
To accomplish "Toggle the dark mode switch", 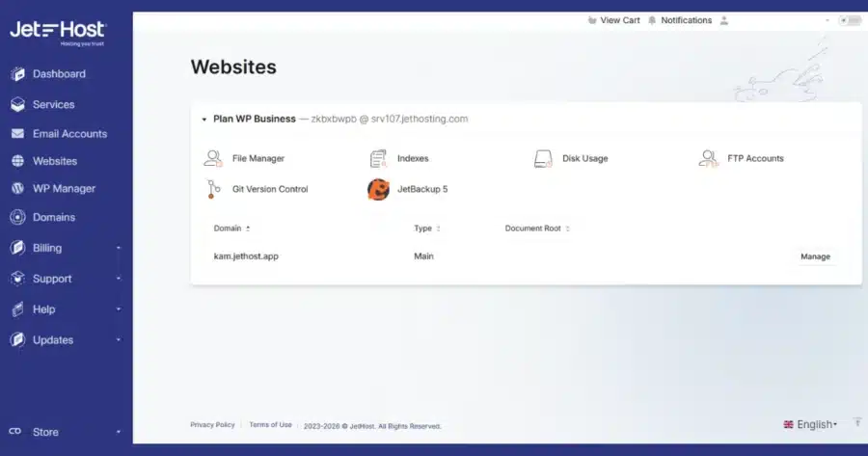I will pyautogui.click(x=850, y=20).
